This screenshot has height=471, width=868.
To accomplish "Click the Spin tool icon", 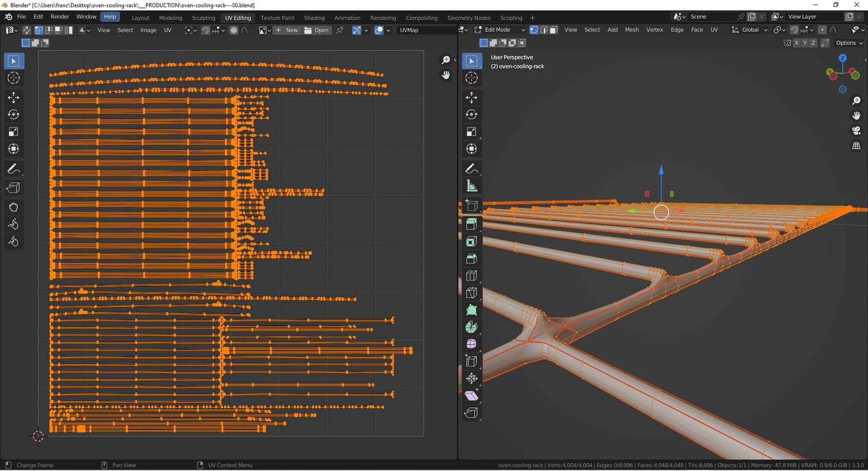I will pyautogui.click(x=471, y=327).
